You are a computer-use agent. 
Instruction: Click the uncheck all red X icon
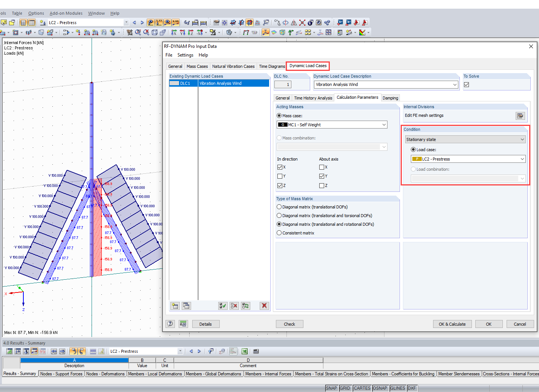(x=234, y=306)
